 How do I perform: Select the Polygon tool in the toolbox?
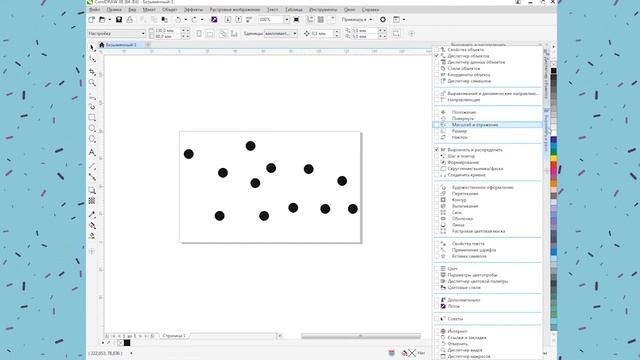coord(92,140)
